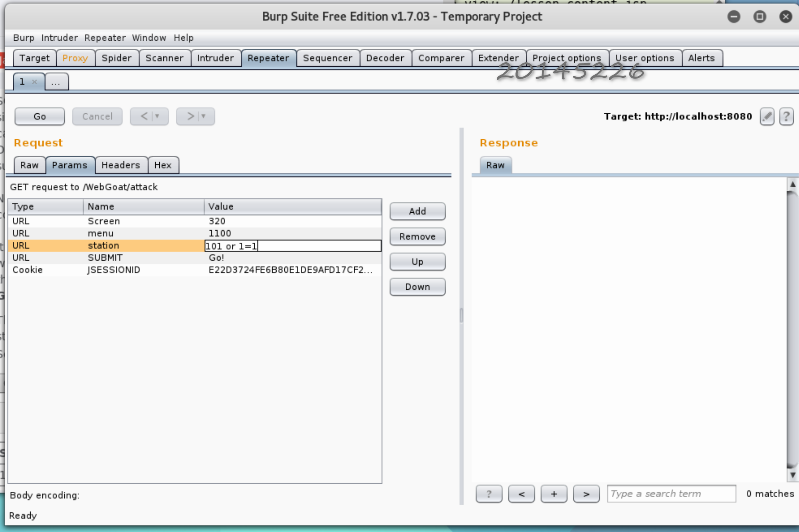Image resolution: width=799 pixels, height=532 pixels.
Task: Select the Screen parameter row
Action: (195, 221)
